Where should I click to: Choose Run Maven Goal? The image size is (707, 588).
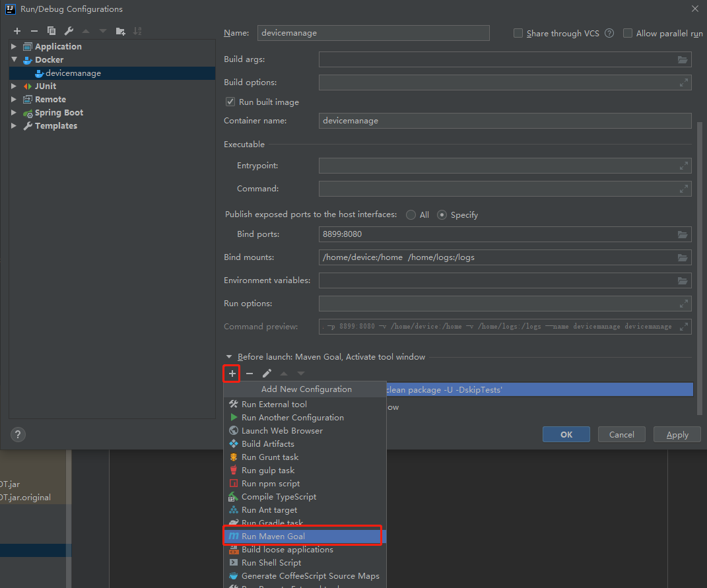pyautogui.click(x=305, y=536)
